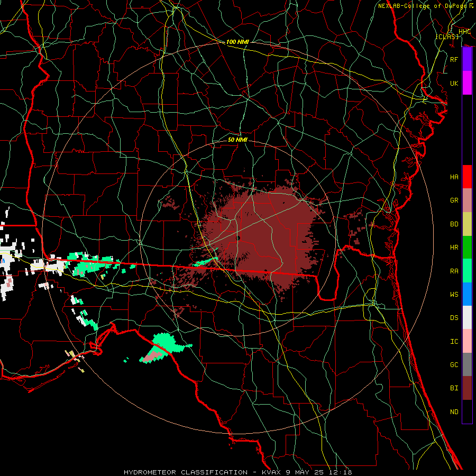
Task: Click the IC light pink legend swatch
Action: point(467,341)
